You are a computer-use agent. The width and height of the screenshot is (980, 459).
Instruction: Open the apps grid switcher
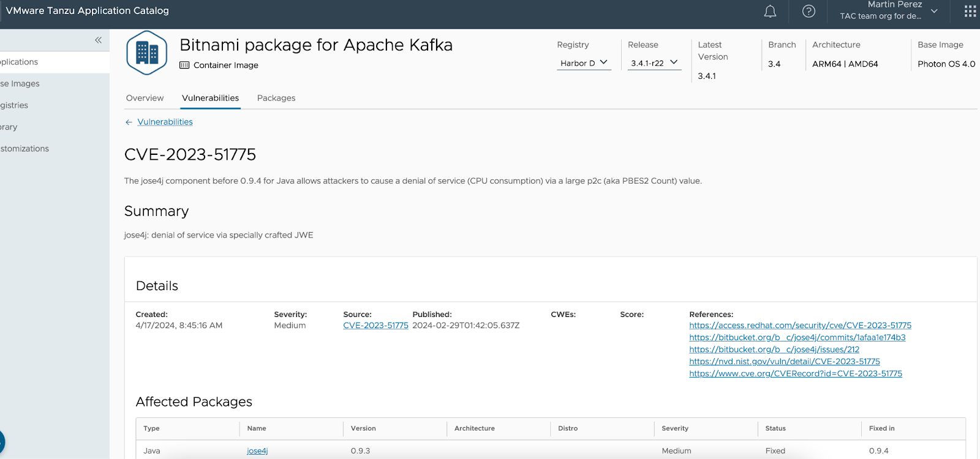970,12
